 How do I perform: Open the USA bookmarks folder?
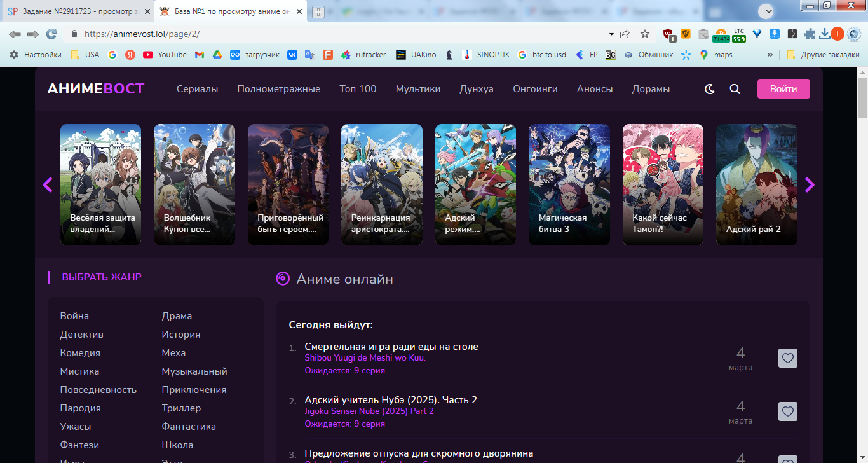click(x=85, y=55)
